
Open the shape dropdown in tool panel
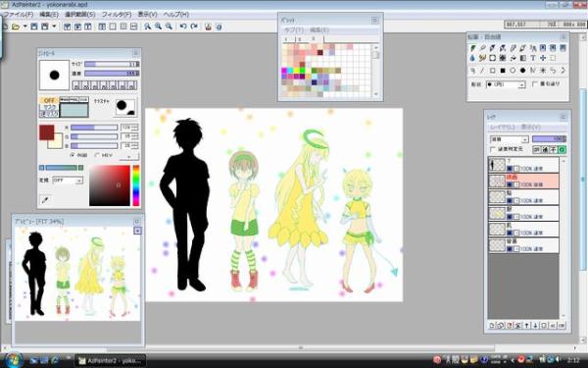[506, 84]
